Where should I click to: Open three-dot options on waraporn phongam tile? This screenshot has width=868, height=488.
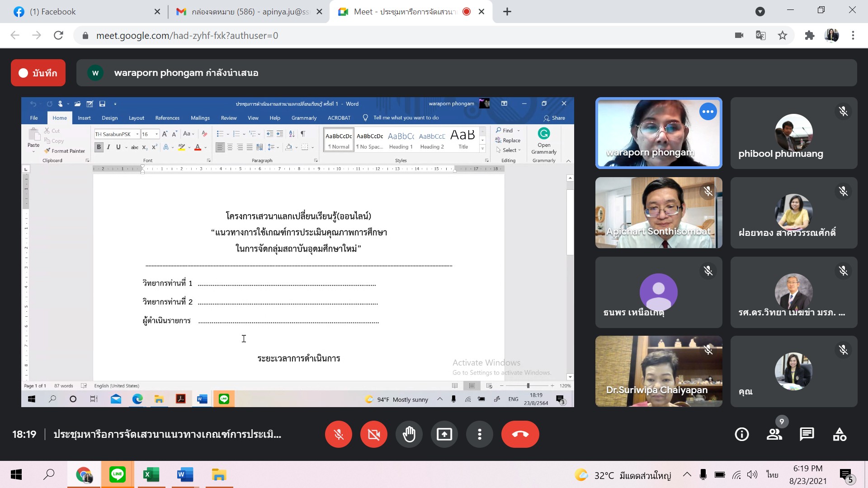click(708, 112)
